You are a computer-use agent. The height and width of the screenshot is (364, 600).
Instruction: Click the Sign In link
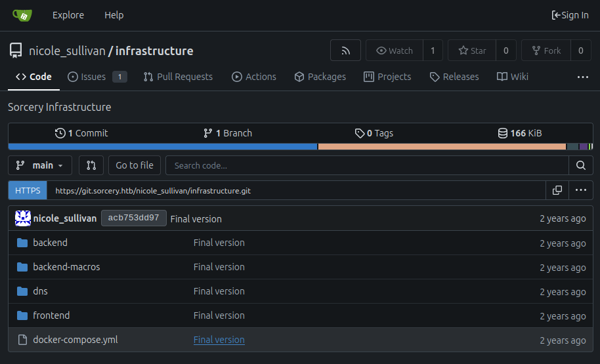pos(570,15)
